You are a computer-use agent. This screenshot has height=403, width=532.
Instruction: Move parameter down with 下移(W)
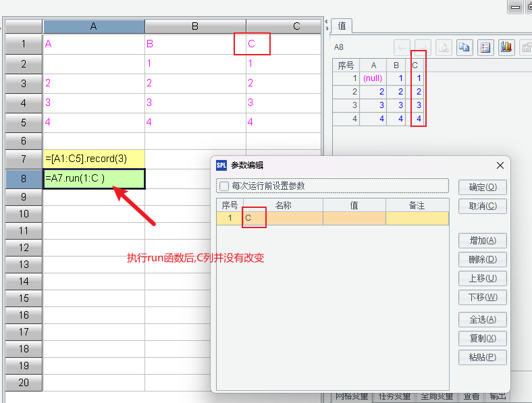pyautogui.click(x=483, y=298)
